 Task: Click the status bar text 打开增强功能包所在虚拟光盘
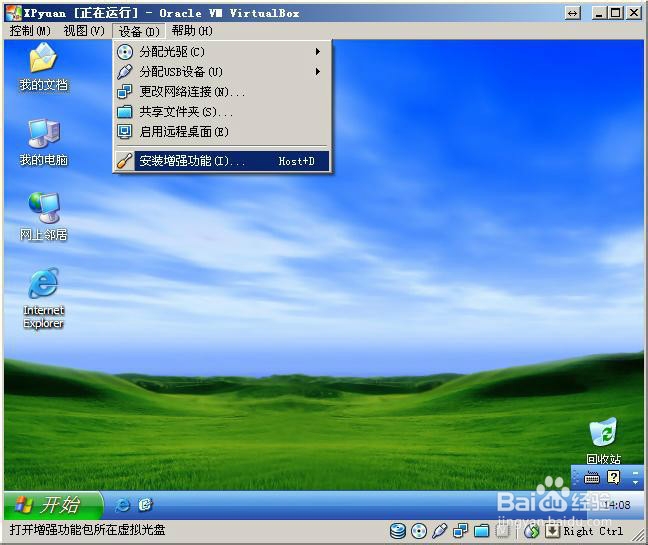pyautogui.click(x=87, y=530)
